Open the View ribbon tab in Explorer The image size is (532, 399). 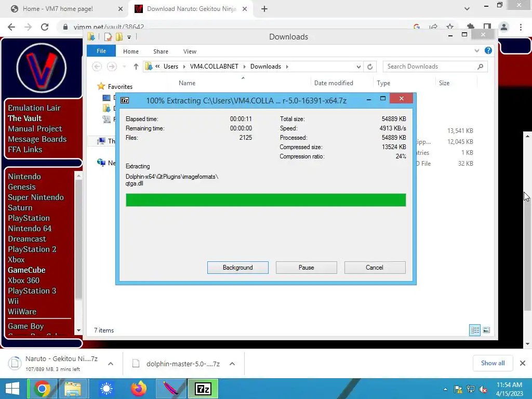point(190,51)
